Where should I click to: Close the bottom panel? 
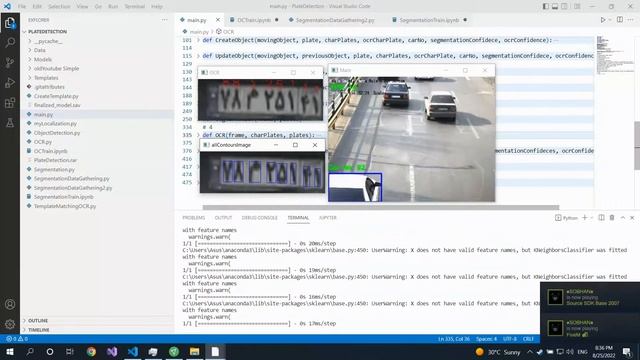632,218
